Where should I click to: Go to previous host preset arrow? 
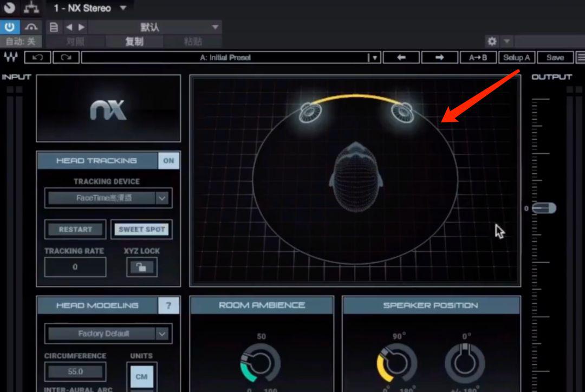[x=69, y=27]
